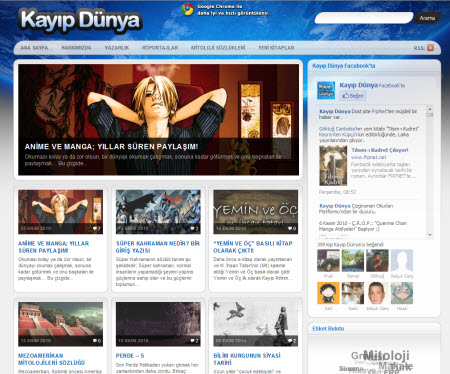Navigate to YENİ KİTAPLAR

(276, 48)
